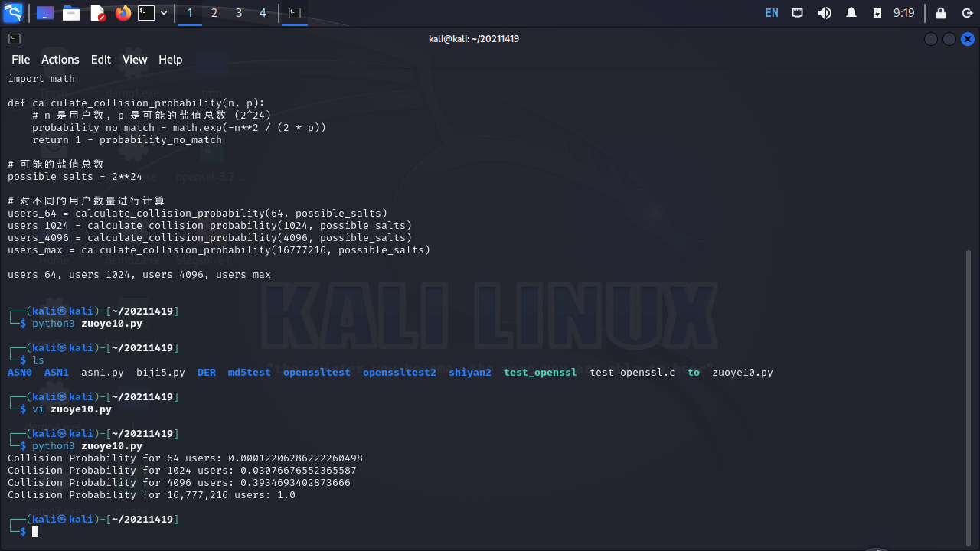Open the text editor panel icon
This screenshot has width=980, height=551.
pos(97,13)
